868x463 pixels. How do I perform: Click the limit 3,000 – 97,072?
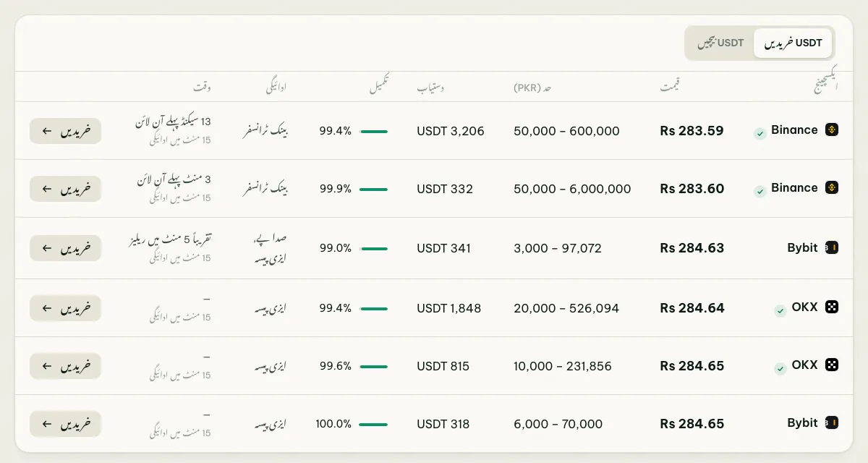coord(558,248)
